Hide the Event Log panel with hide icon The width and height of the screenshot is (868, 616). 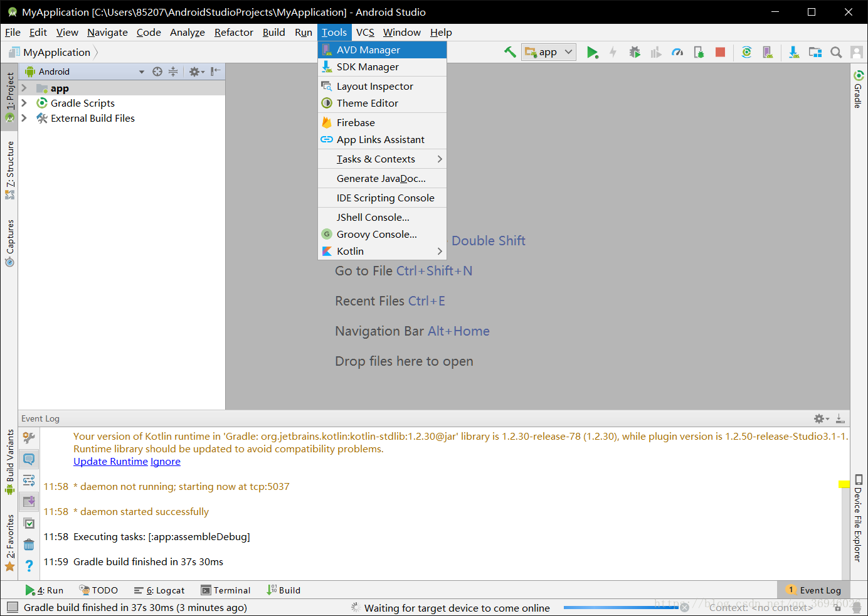pyautogui.click(x=840, y=418)
